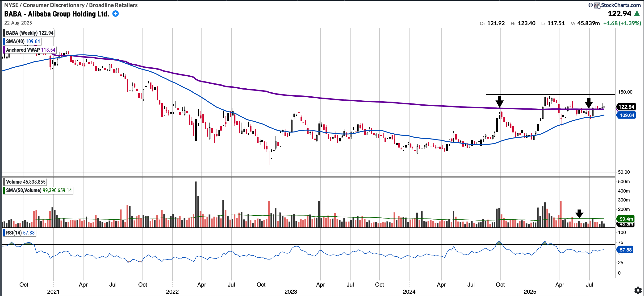Open the chart settings gear icon

[638, 290]
